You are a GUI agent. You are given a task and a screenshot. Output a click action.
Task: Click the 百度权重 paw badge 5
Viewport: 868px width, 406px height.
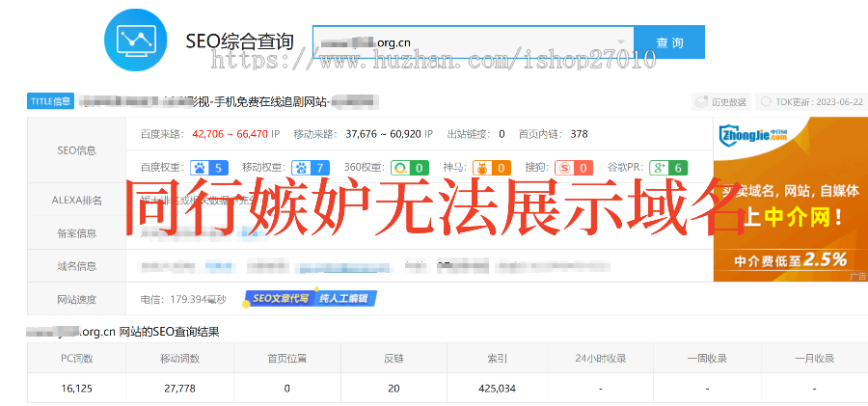pos(209,168)
